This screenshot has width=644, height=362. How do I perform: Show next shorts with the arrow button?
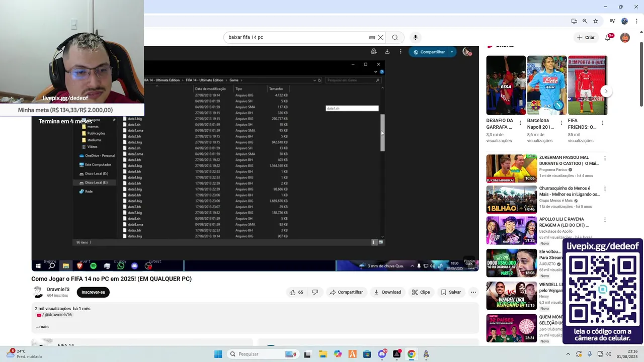[606, 91]
